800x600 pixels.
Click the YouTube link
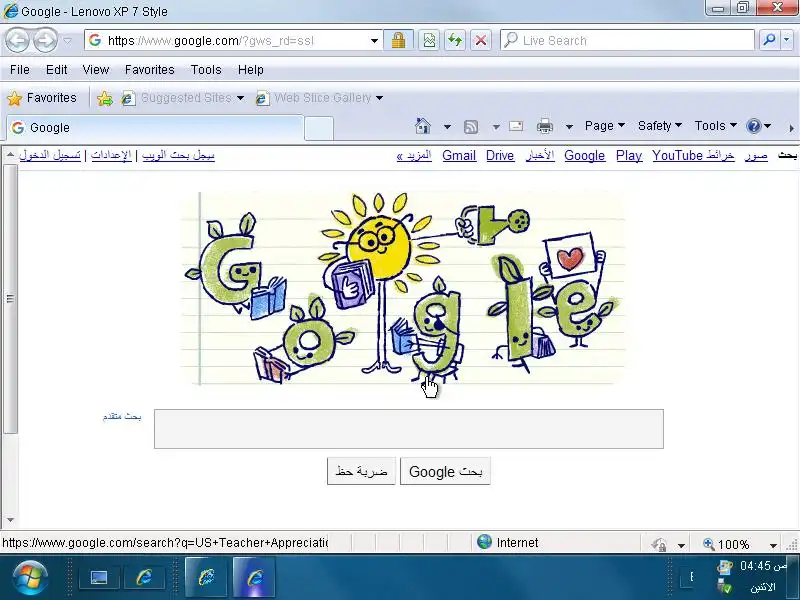(678, 156)
